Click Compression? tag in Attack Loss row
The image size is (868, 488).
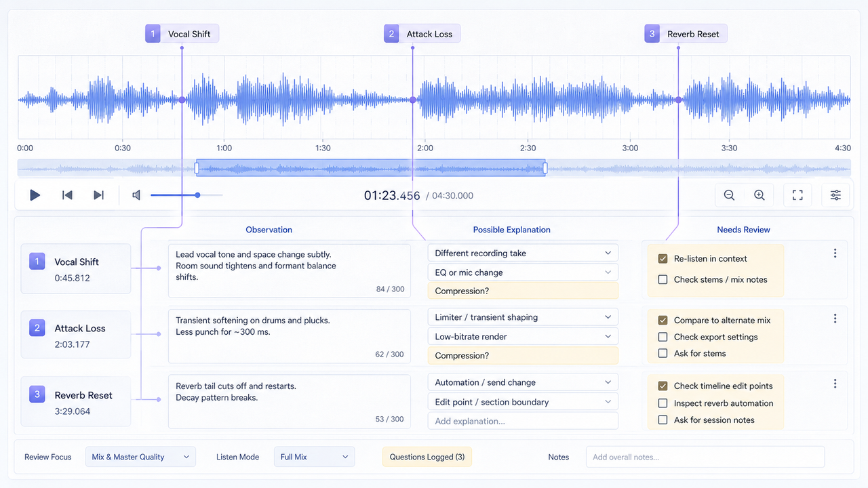point(523,355)
